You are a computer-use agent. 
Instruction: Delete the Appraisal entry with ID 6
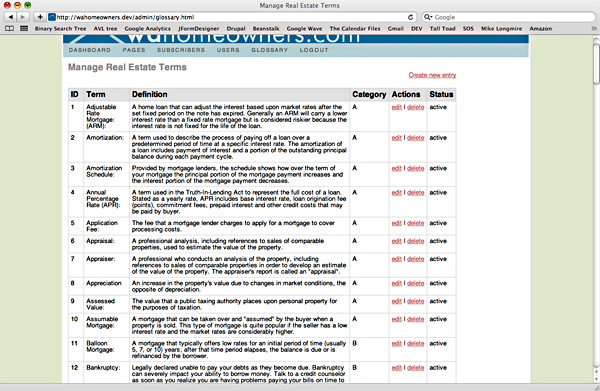coord(416,241)
